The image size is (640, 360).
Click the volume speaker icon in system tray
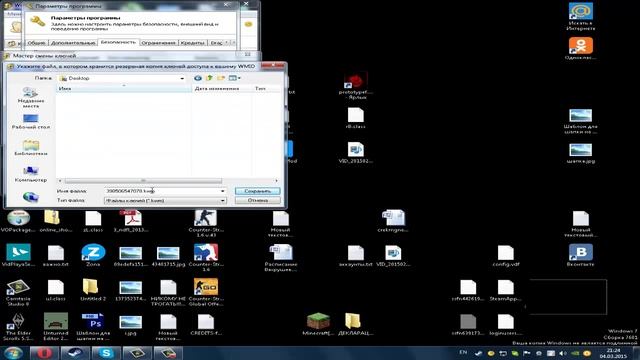[x=563, y=353]
